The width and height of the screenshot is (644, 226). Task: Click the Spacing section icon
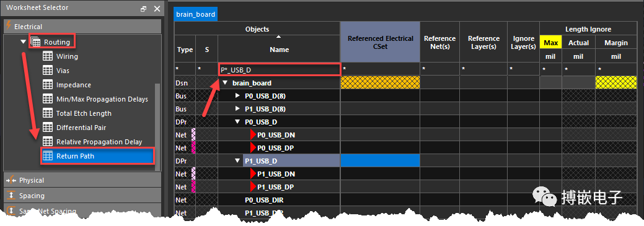(11, 196)
